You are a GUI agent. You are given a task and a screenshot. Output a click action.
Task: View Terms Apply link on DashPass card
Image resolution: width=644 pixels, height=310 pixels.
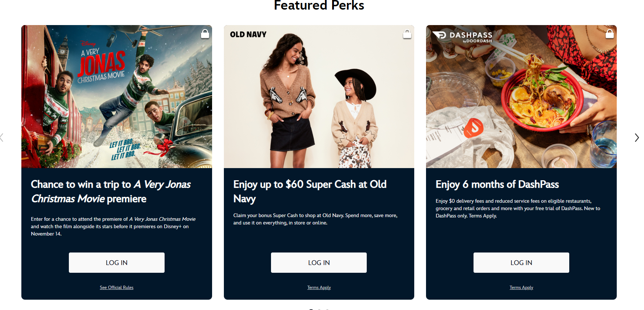[x=521, y=288]
